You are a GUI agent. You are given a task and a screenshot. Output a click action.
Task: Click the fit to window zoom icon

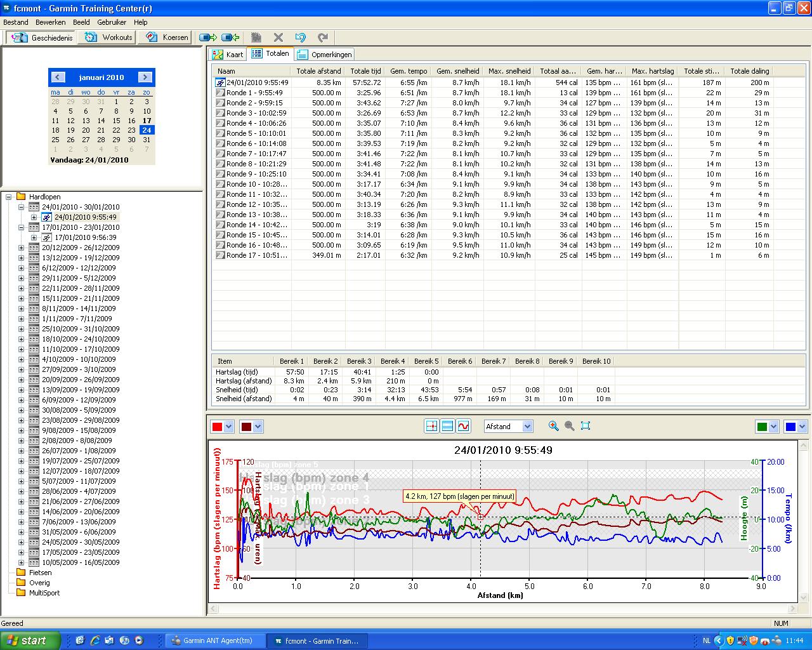tap(586, 426)
